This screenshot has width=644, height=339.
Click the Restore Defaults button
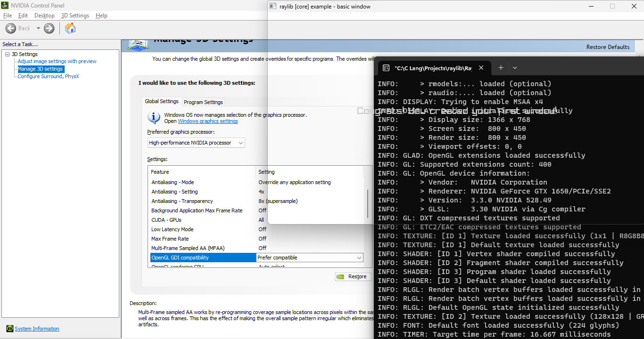(608, 47)
